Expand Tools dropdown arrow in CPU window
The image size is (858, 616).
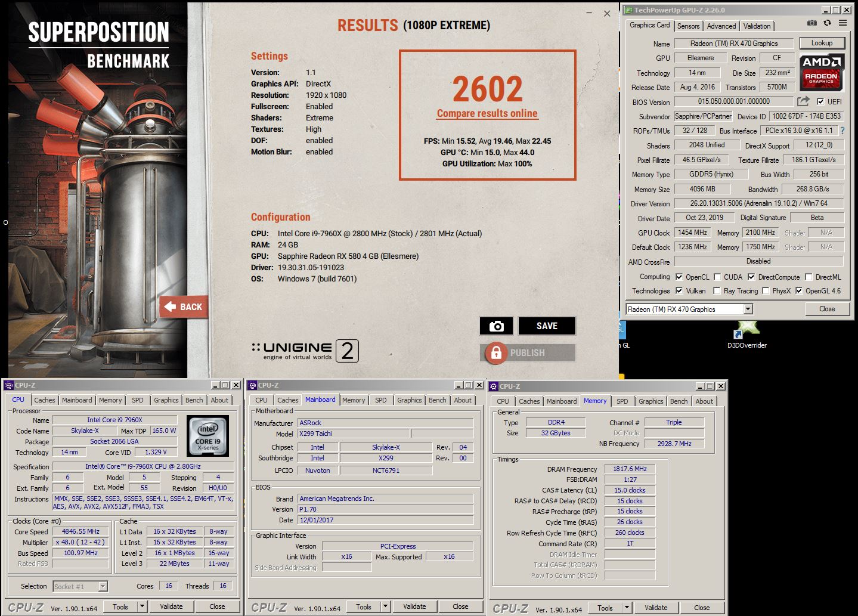click(142, 606)
